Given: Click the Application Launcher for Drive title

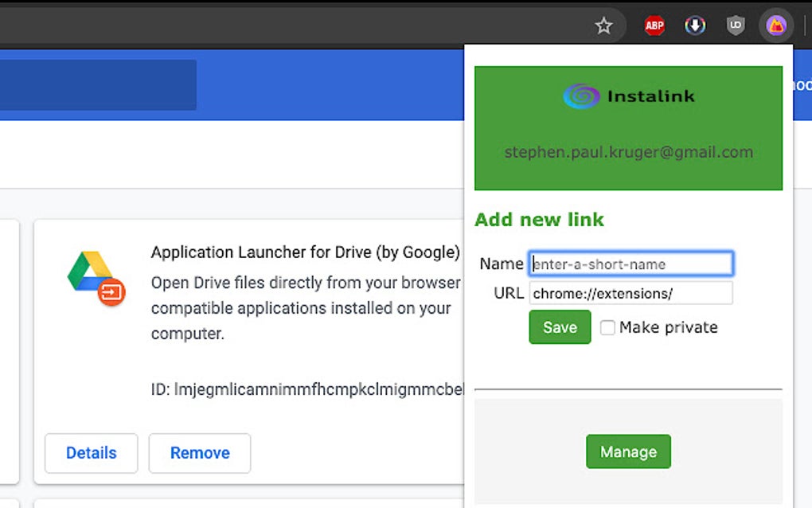Looking at the screenshot, I should point(306,252).
